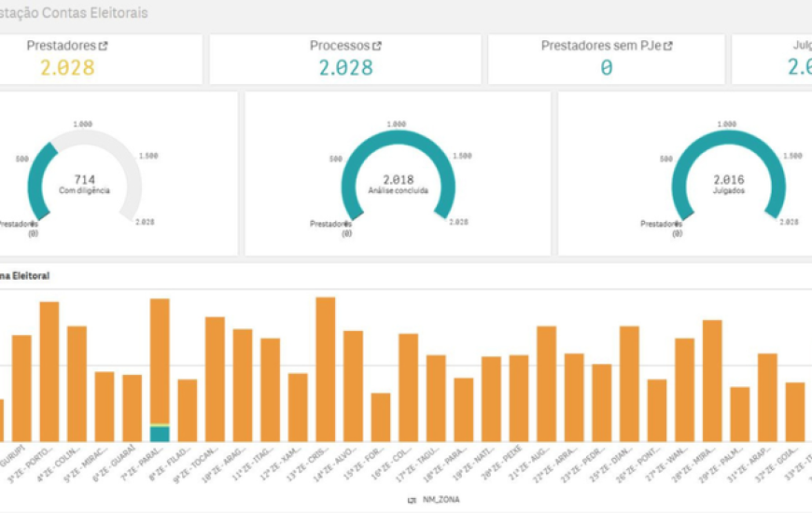Select the Prestadores KPI value 2.028

pyautogui.click(x=67, y=67)
